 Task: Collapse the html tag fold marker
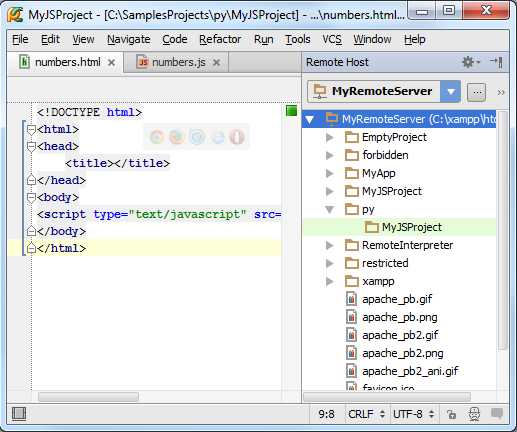click(31, 129)
